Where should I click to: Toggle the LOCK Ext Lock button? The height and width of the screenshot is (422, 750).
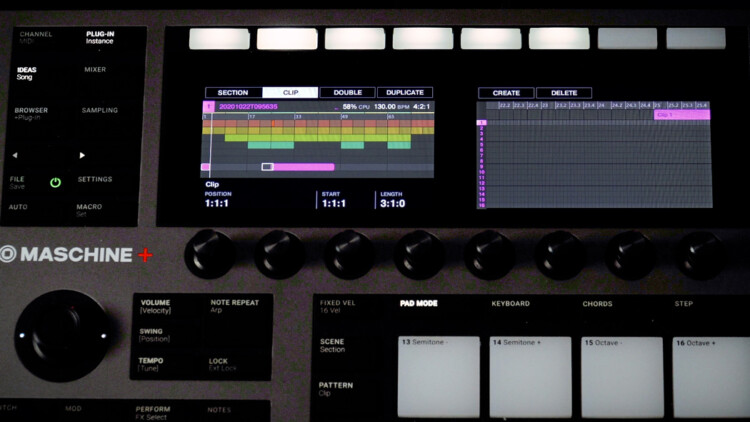pos(222,365)
